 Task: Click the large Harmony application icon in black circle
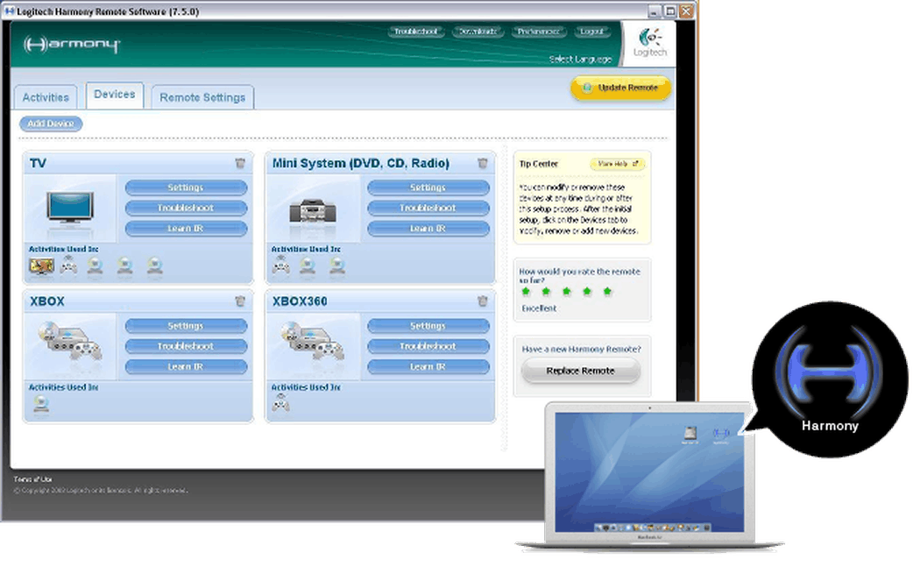click(x=829, y=379)
